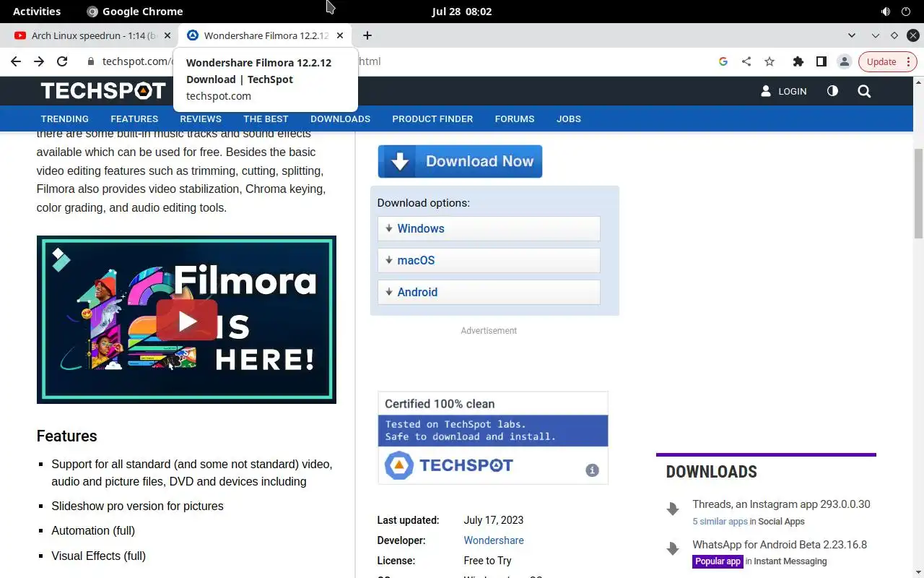
Task: Close the Wondershare Filmora tab
Action: [341, 35]
